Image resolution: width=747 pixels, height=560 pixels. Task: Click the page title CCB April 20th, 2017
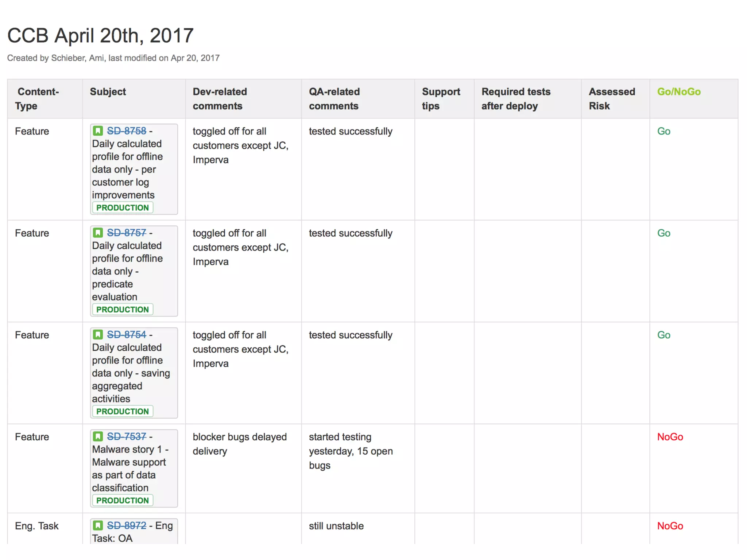pyautogui.click(x=100, y=35)
